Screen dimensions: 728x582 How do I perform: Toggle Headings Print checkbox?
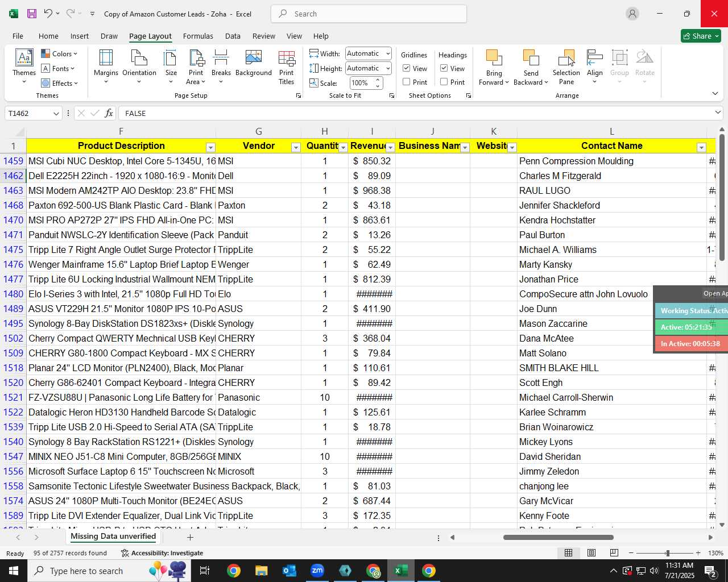(x=444, y=82)
